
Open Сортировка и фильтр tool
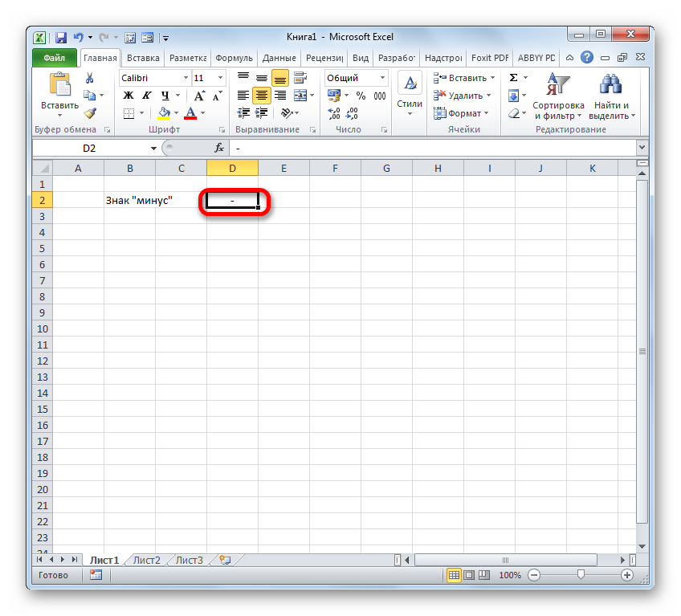click(558, 96)
